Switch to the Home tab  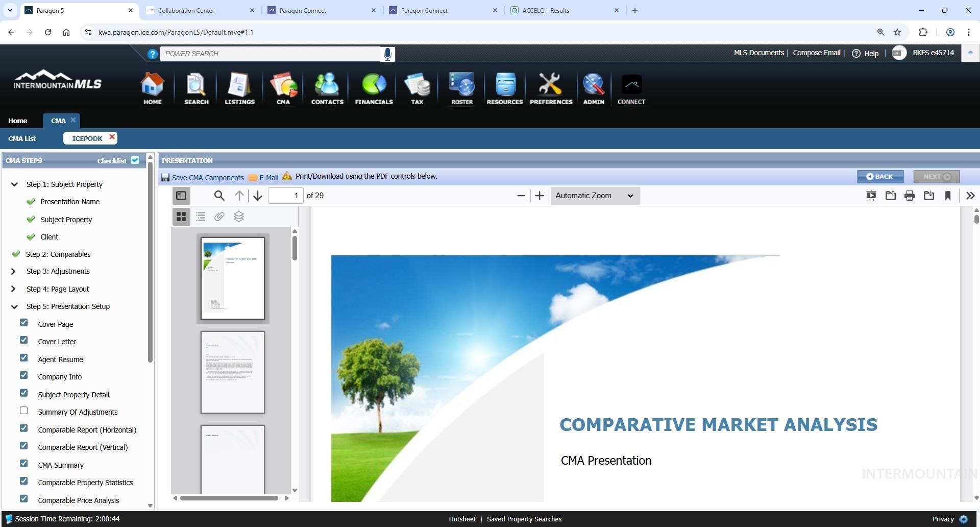[x=18, y=121]
